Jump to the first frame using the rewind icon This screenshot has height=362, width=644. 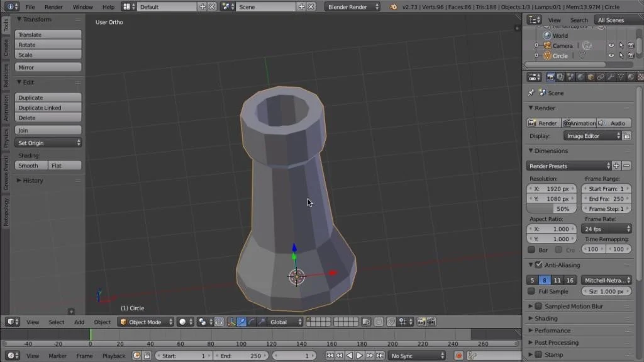tap(330, 356)
